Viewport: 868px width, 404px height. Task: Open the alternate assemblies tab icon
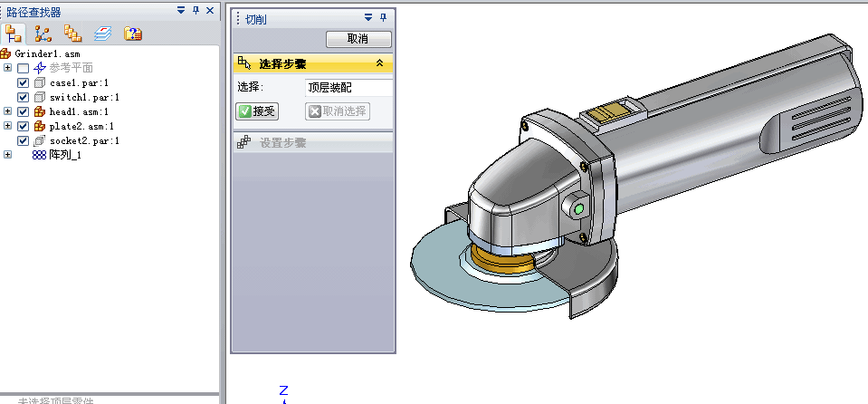click(x=43, y=34)
